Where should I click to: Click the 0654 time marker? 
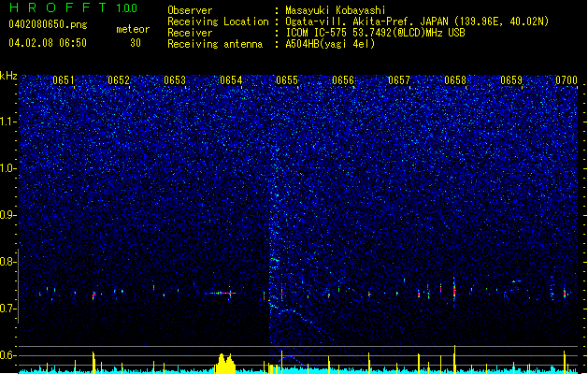[231, 79]
